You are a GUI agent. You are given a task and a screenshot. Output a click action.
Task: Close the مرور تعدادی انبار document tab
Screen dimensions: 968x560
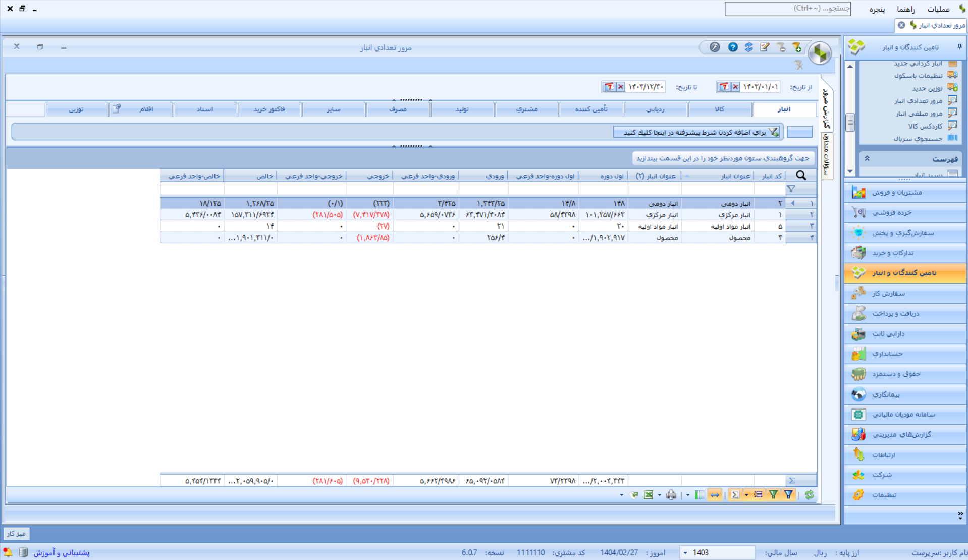pos(901,25)
